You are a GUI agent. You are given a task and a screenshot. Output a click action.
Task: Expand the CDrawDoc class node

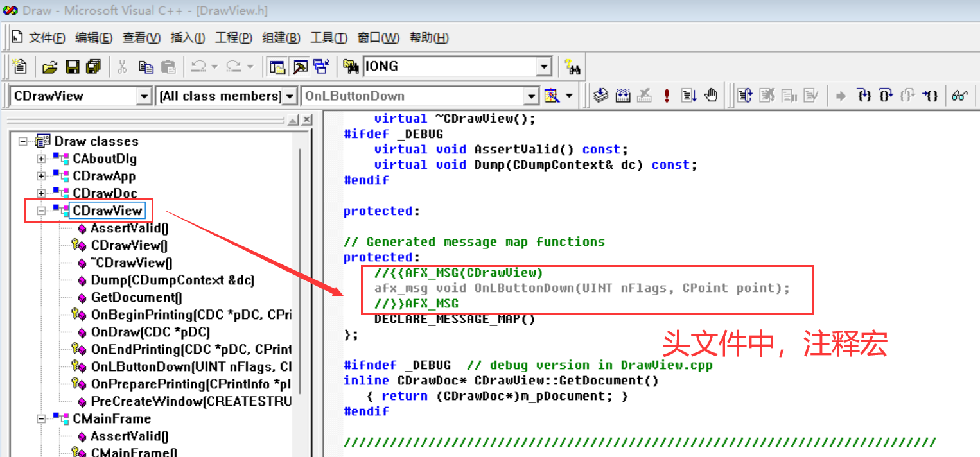click(42, 193)
